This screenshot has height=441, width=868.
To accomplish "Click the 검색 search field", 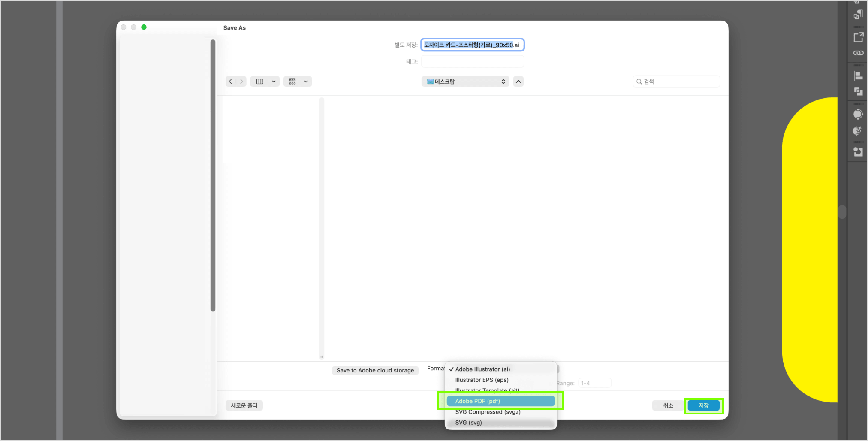I will [676, 82].
